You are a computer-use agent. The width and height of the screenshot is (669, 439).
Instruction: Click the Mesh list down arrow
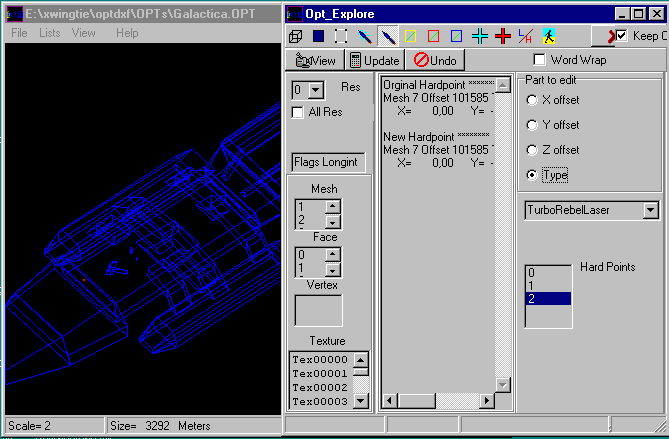click(332, 222)
